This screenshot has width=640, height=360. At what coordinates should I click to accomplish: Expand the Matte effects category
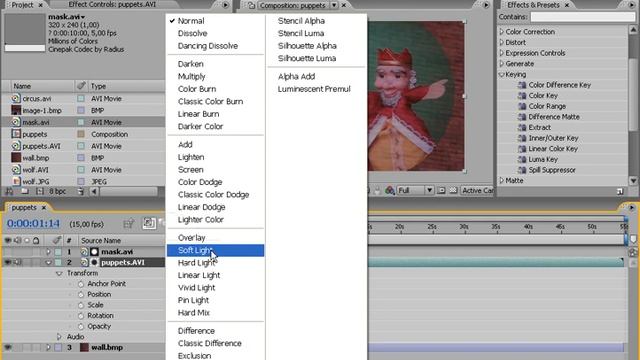[x=502, y=180]
